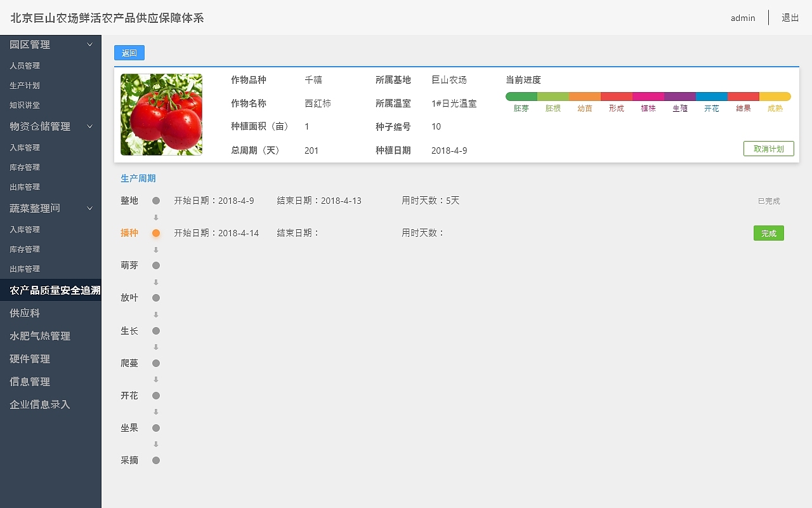812x508 pixels.
Task: Open 生产计划 in the sidebar
Action: point(25,85)
